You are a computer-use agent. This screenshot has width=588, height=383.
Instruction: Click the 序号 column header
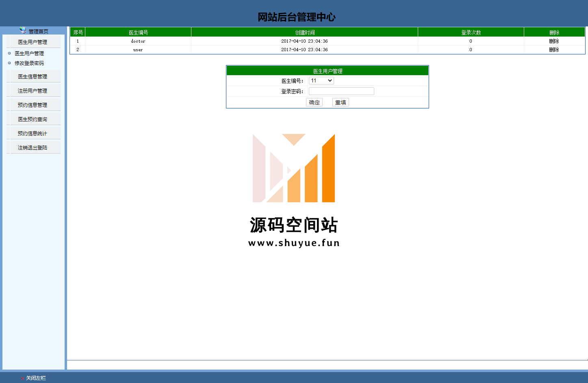(78, 32)
